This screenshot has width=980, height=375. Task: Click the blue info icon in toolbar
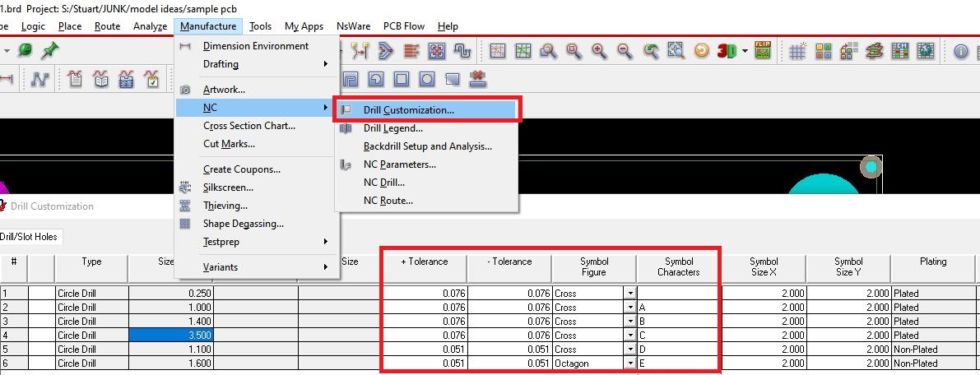[x=960, y=51]
